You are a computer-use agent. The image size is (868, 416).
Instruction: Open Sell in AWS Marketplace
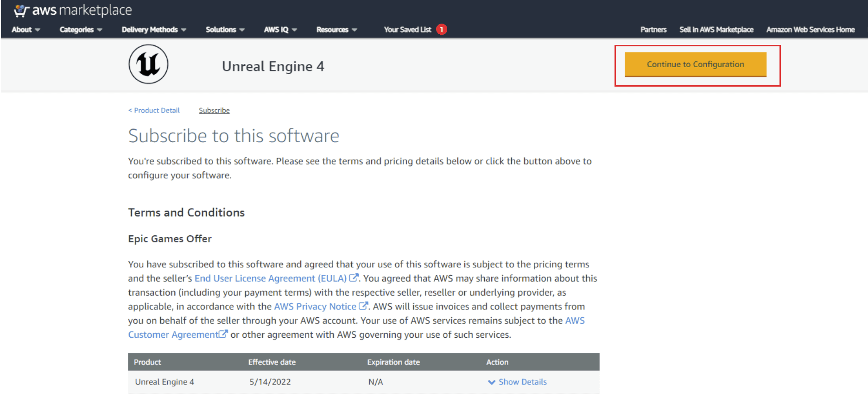point(716,30)
